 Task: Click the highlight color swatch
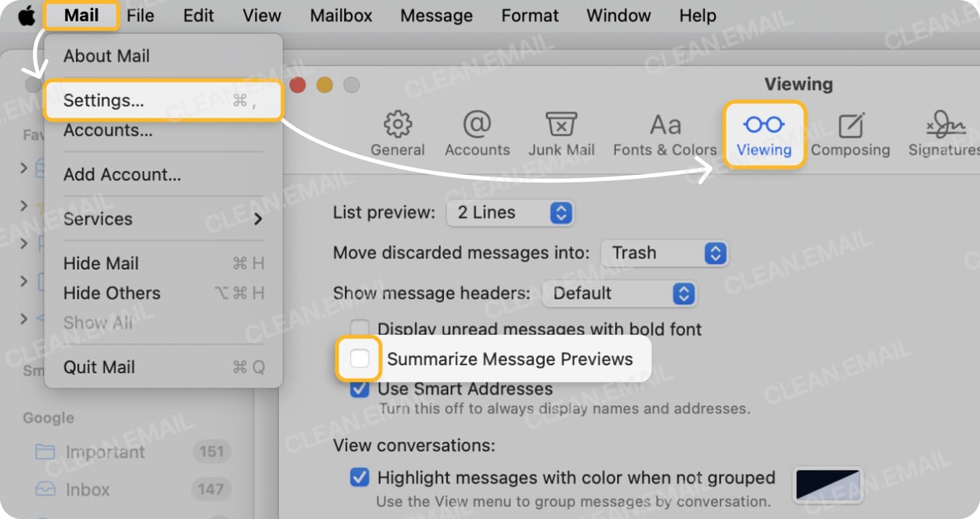828,484
